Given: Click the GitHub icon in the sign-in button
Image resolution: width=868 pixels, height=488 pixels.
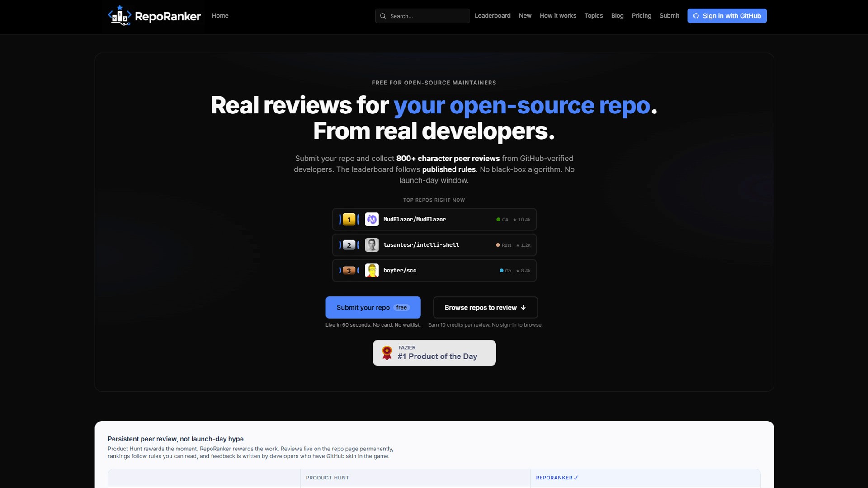Looking at the screenshot, I should point(696,16).
